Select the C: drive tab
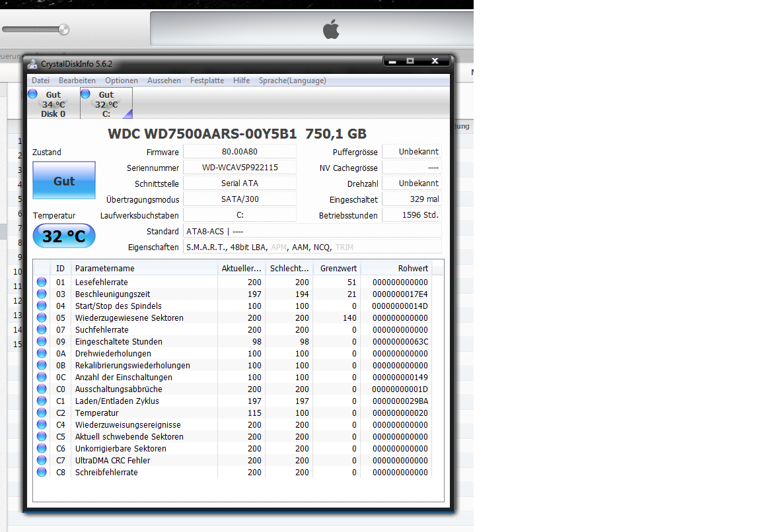The height and width of the screenshot is (532, 761). (x=106, y=104)
